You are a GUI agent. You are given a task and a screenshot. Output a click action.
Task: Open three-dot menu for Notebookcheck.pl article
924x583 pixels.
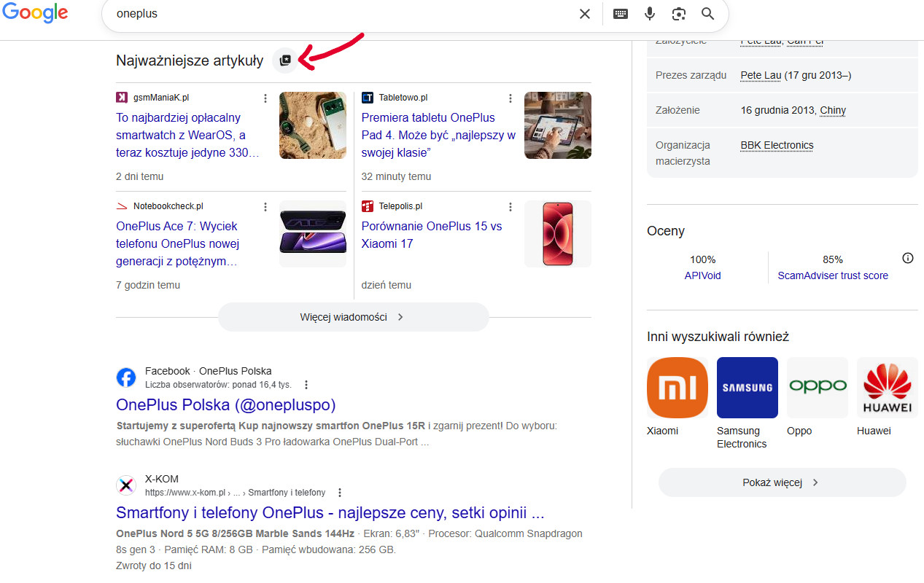pos(265,207)
